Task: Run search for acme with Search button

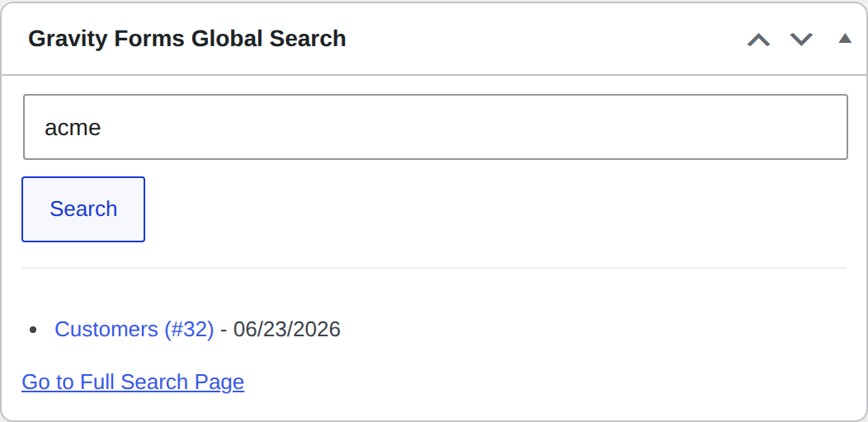Action: pyautogui.click(x=83, y=209)
